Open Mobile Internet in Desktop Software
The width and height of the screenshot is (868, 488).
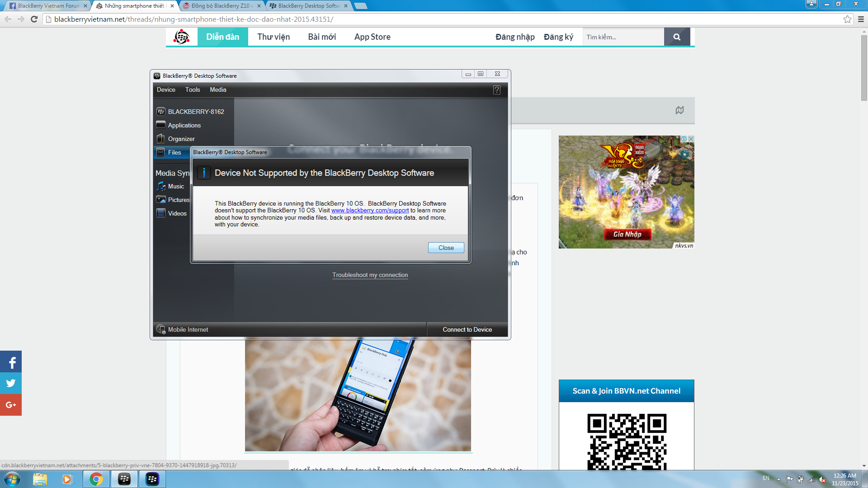coord(188,329)
